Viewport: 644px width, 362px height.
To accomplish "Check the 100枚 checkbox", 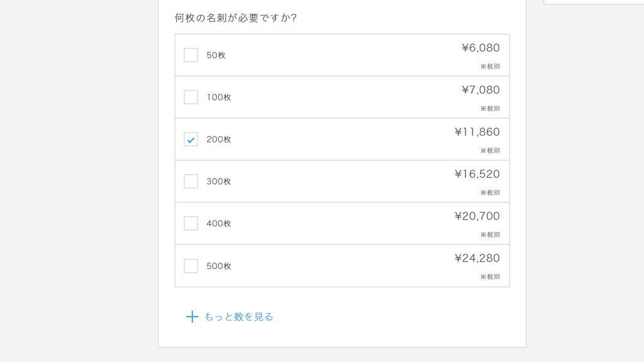I will pos(191,97).
